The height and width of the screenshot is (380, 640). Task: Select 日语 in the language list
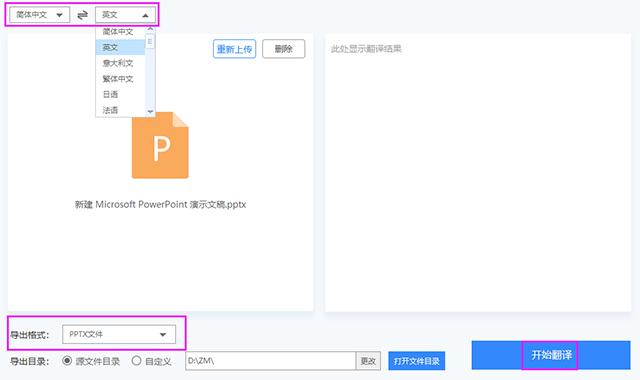point(120,94)
